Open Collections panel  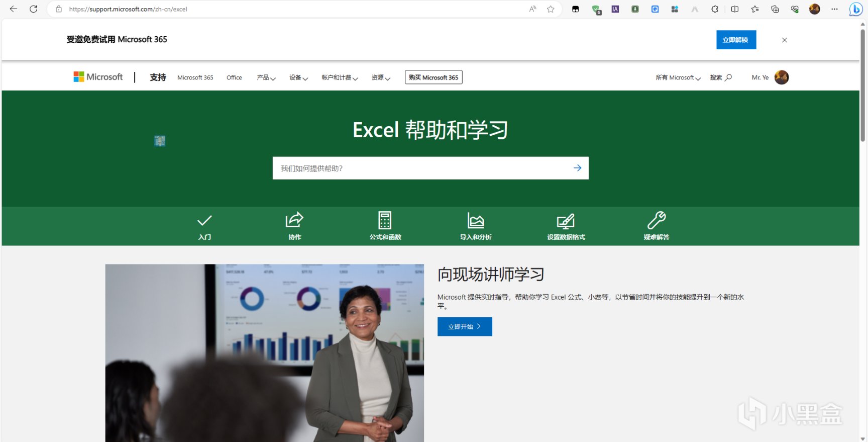point(775,9)
